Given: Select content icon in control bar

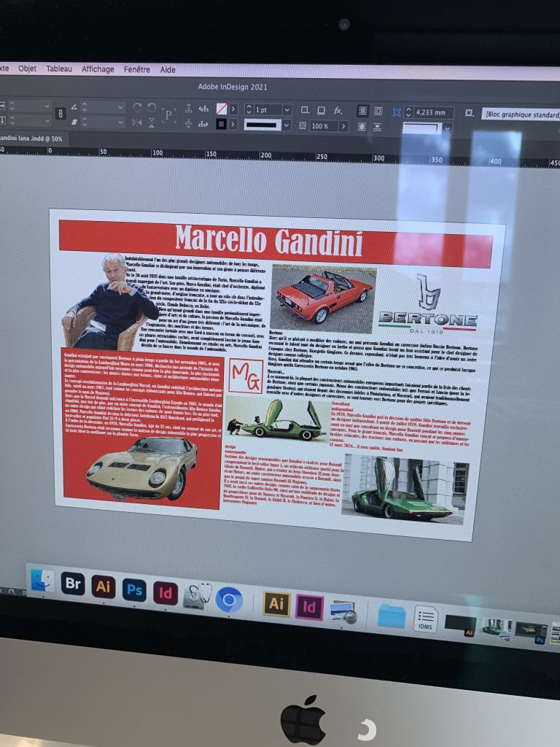Looking at the screenshot, I should point(189,123).
